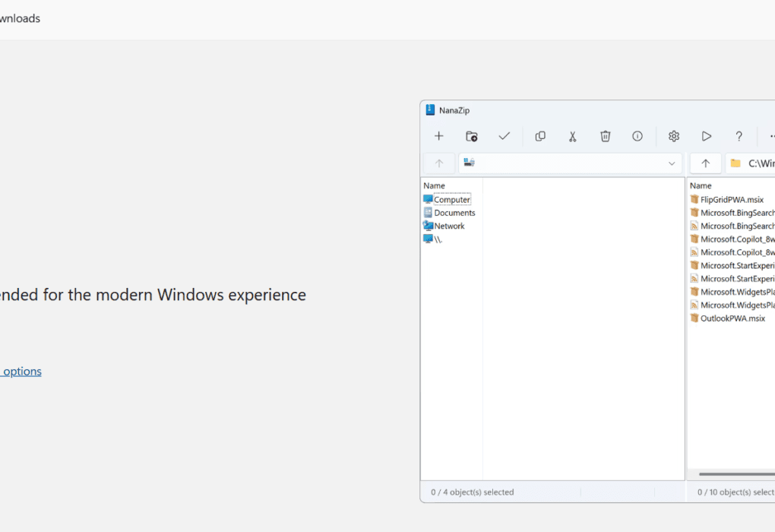Click the Test checkmark icon
Image resolution: width=775 pixels, height=532 pixels.
pos(505,136)
